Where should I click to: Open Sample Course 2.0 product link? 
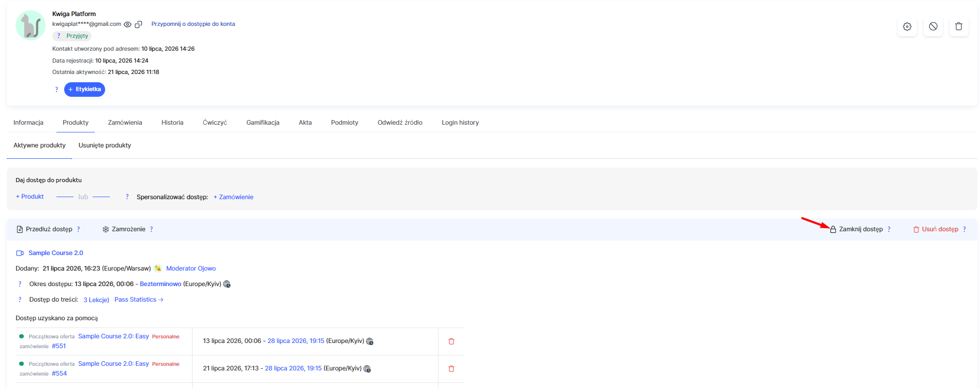click(x=55, y=253)
